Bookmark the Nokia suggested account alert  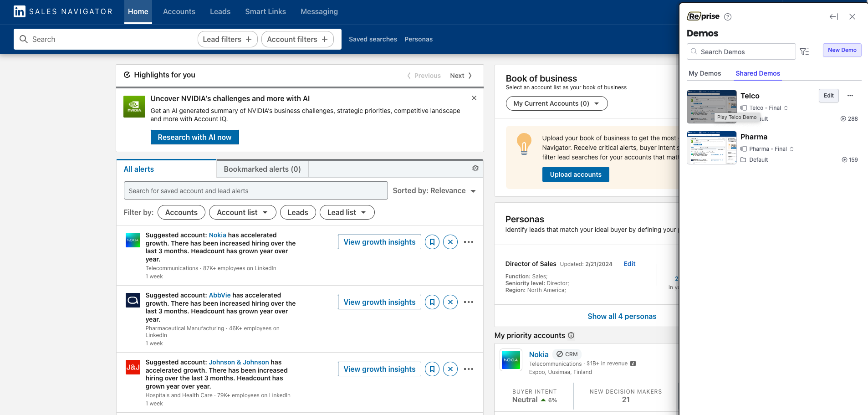[x=432, y=242]
